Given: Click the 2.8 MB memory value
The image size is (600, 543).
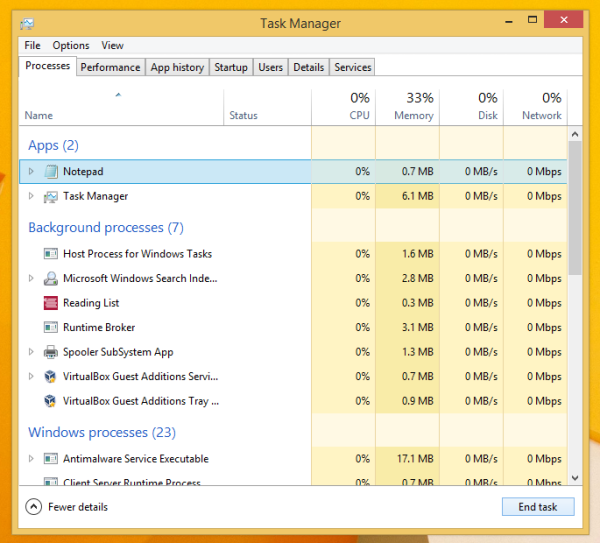Looking at the screenshot, I should point(417,278).
